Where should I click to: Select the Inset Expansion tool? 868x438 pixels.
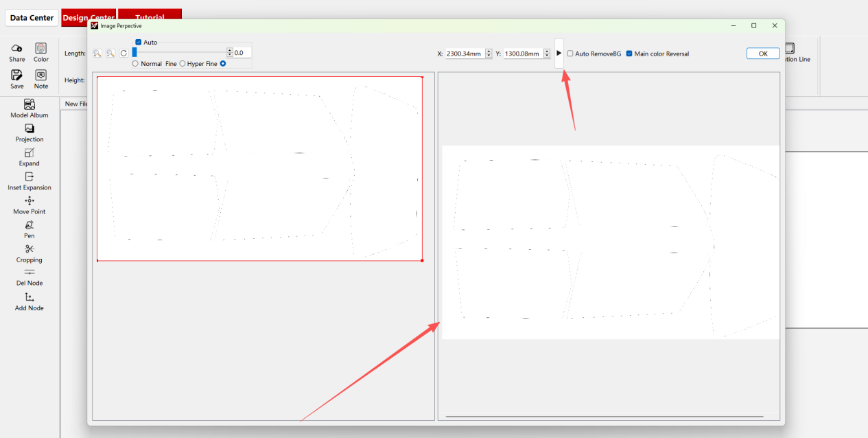point(29,181)
